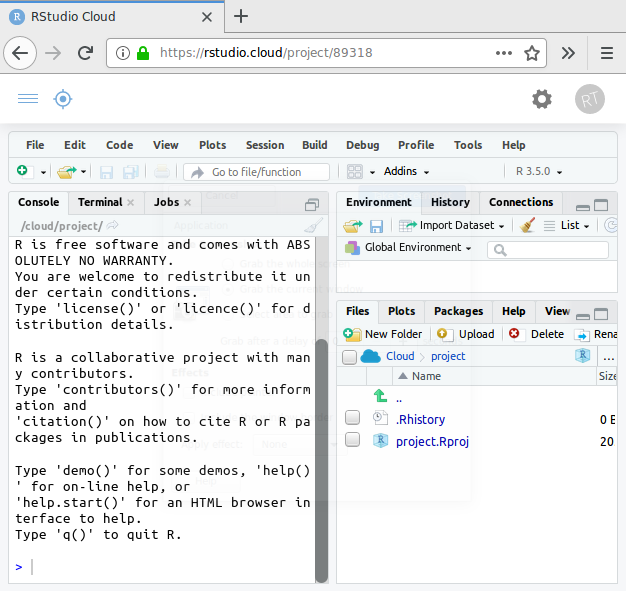Click the Upload button
This screenshot has height=591, width=626.
[x=466, y=334]
